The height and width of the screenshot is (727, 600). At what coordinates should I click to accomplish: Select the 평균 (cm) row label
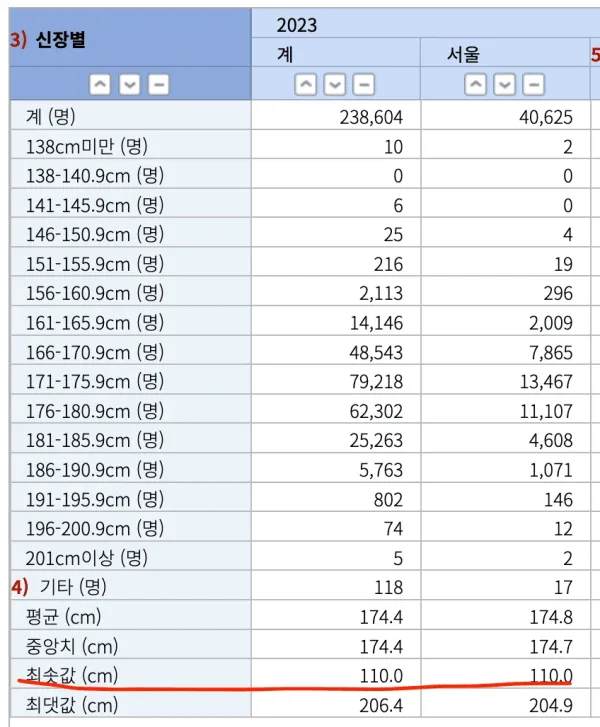tap(64, 617)
